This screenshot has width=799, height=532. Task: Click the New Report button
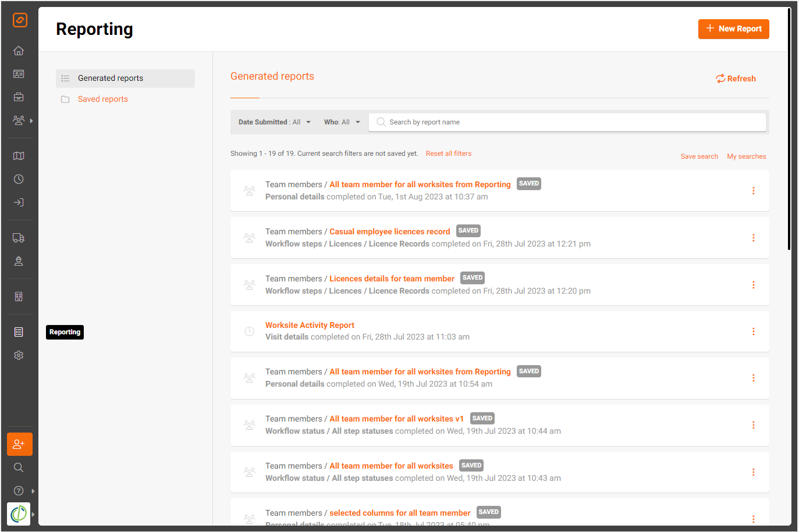(733, 29)
